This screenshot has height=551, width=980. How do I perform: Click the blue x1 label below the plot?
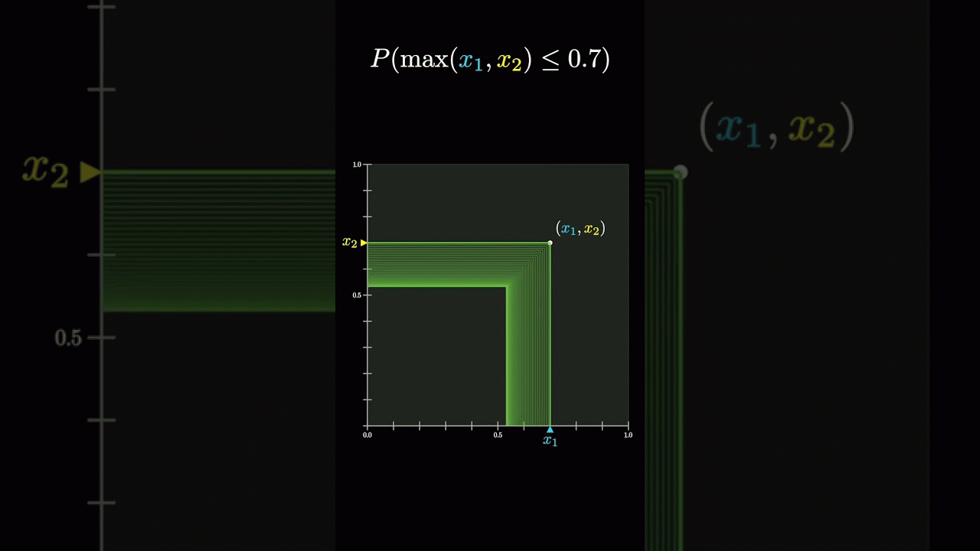[550, 441]
